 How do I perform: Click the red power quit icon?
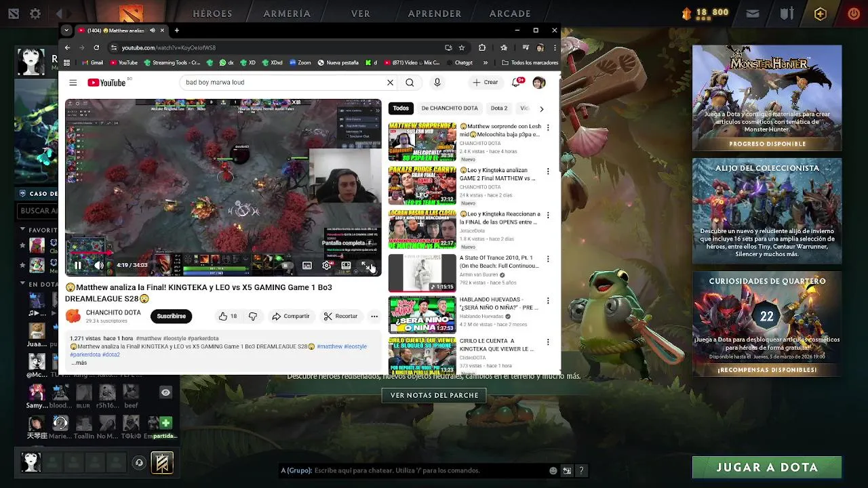(x=854, y=13)
